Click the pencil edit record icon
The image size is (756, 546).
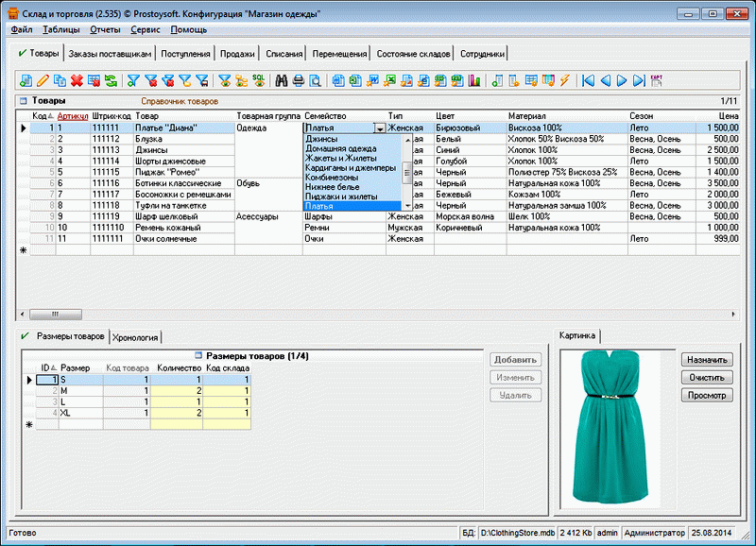[x=42, y=81]
